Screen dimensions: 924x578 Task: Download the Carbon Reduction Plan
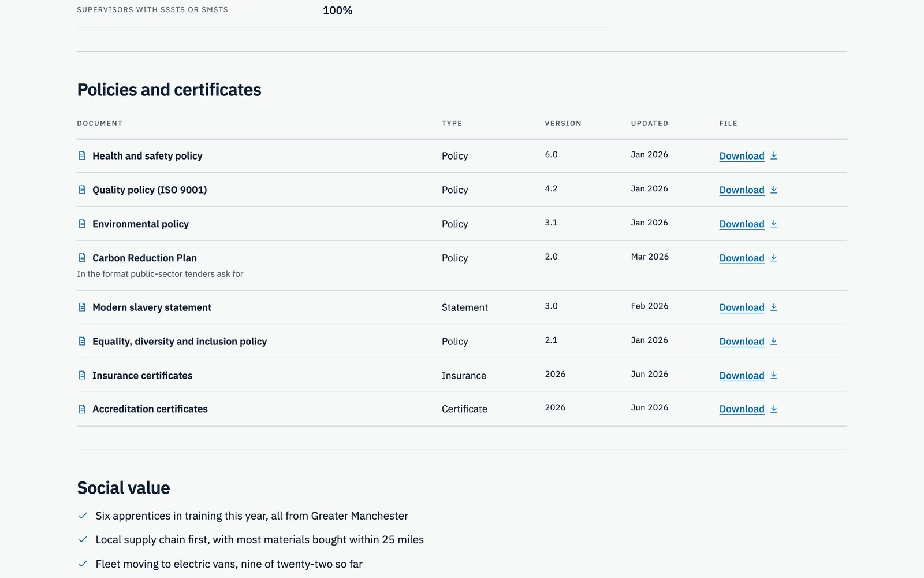point(748,258)
